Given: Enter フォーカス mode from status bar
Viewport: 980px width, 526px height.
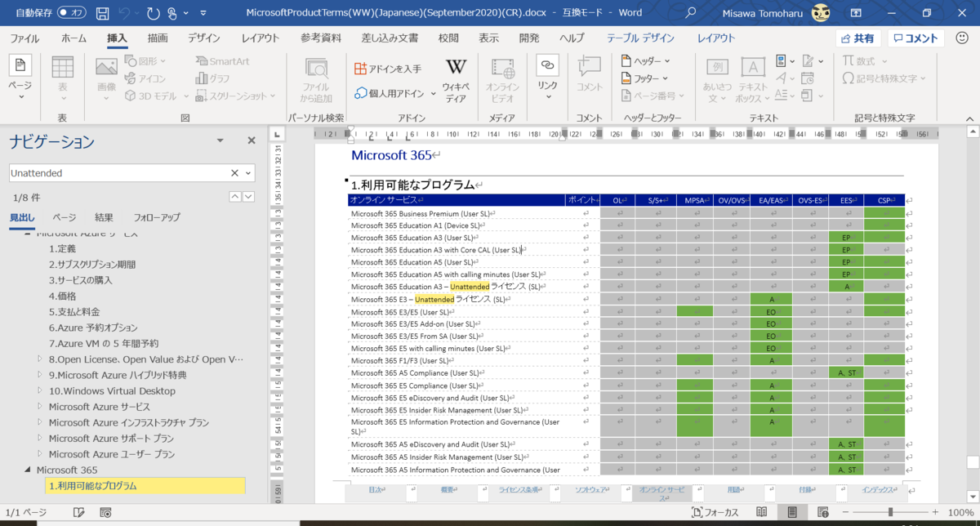Looking at the screenshot, I should pyautogui.click(x=715, y=512).
